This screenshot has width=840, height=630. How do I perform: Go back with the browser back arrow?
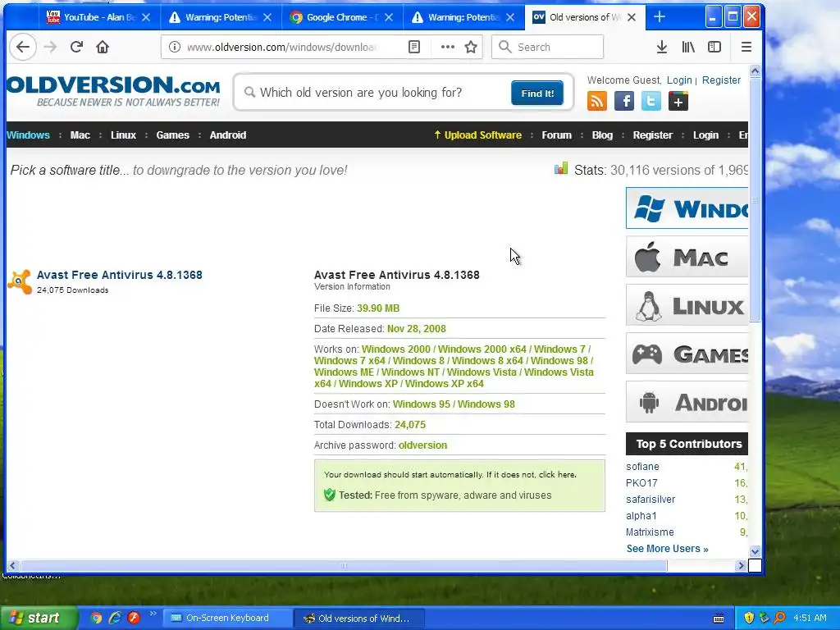pyautogui.click(x=22, y=47)
